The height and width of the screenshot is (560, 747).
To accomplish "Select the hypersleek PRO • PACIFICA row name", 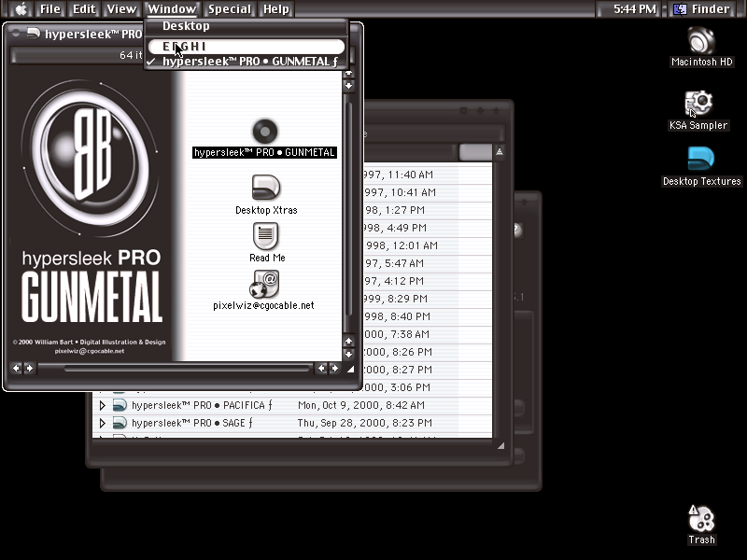I will tap(202, 405).
